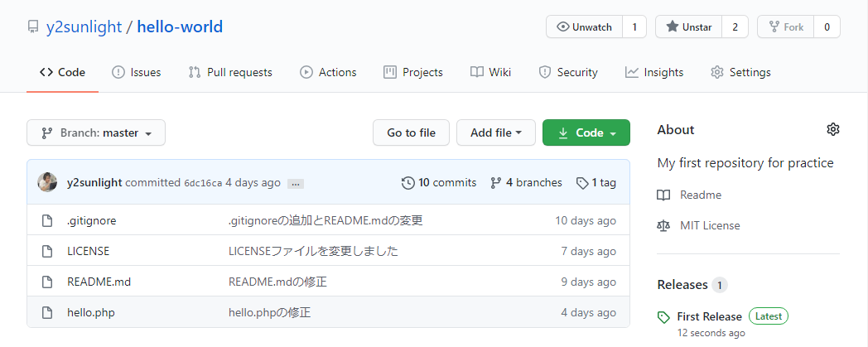The image size is (868, 347).
Task: Toggle the Unstar button
Action: click(688, 27)
